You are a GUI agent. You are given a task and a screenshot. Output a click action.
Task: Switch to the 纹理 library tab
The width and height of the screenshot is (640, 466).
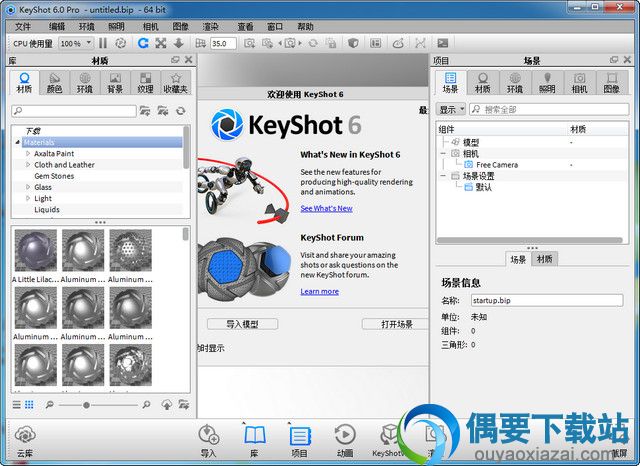tap(145, 83)
